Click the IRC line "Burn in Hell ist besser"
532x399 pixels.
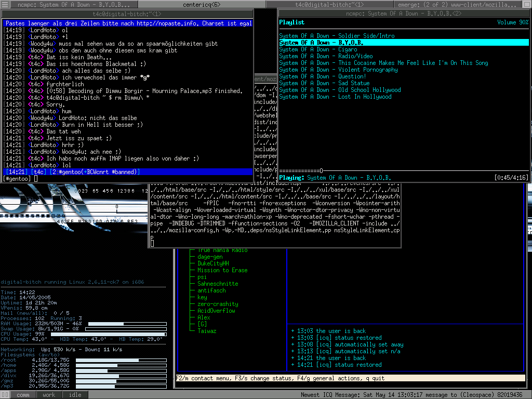73,125
